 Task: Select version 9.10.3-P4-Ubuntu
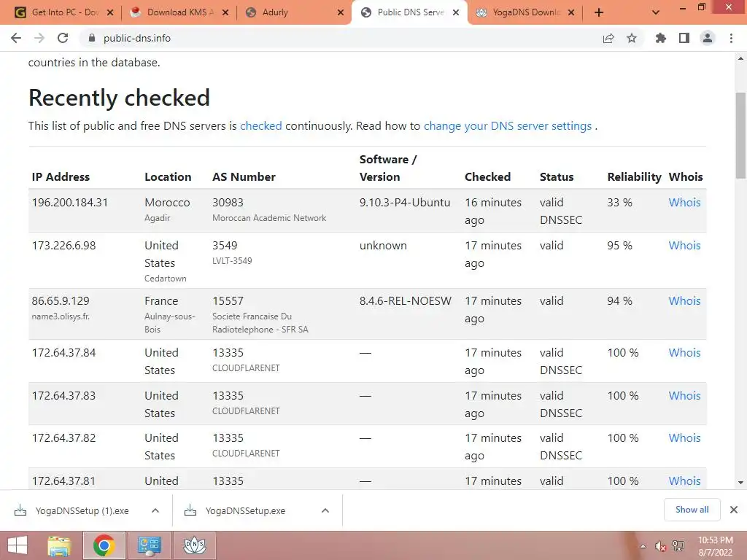[404, 203]
